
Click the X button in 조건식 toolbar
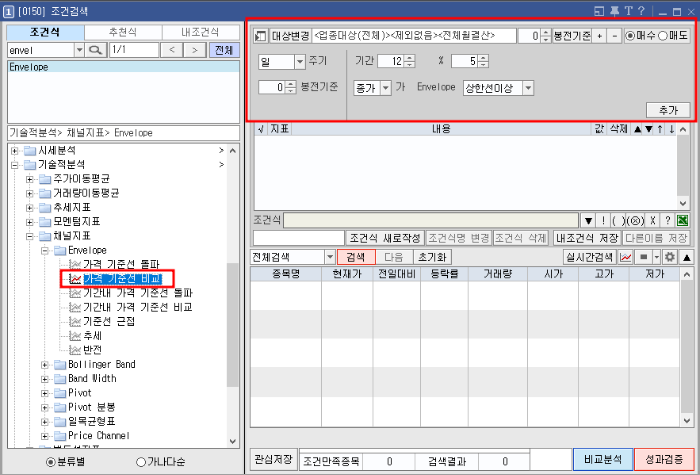click(653, 221)
